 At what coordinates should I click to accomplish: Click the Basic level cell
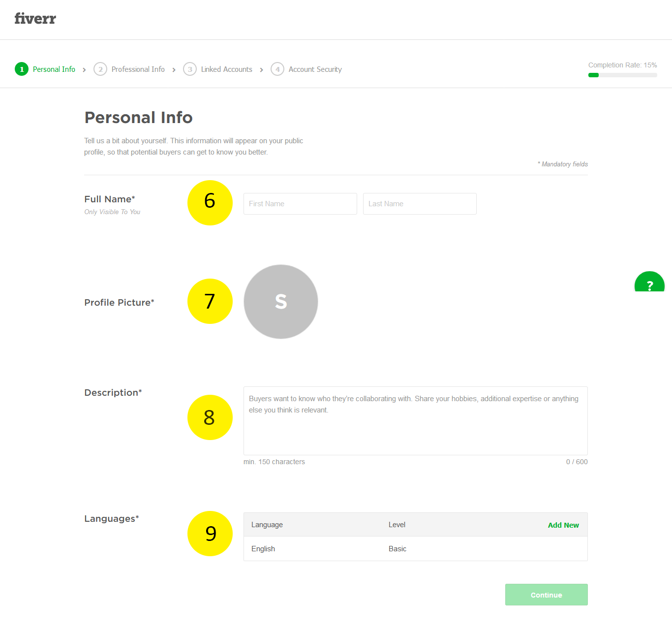tap(397, 549)
